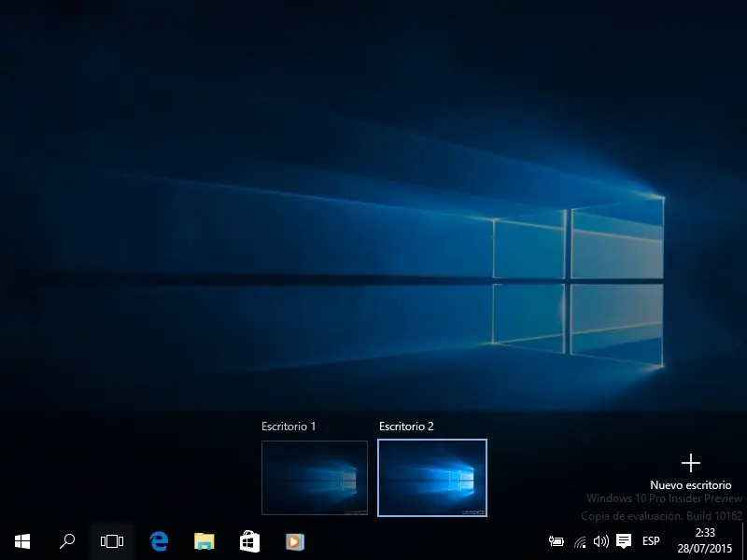Open the volume speaker tray icon

click(x=601, y=541)
